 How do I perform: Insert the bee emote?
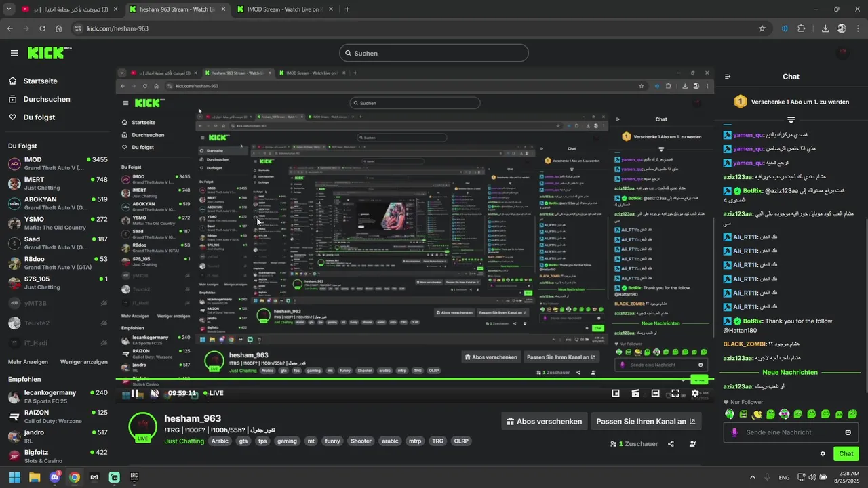(757, 414)
